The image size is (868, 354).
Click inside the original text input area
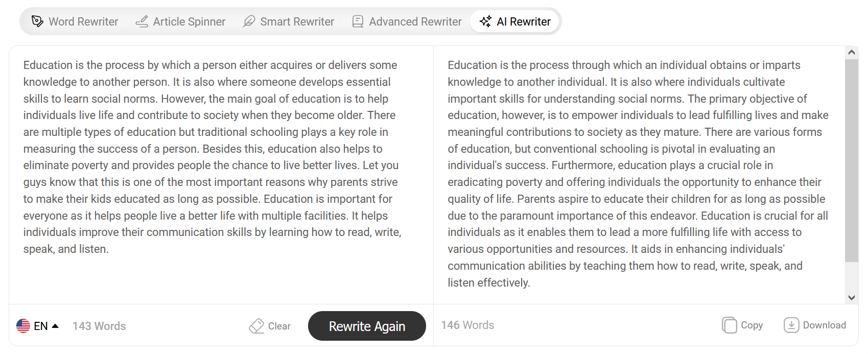coord(221,175)
